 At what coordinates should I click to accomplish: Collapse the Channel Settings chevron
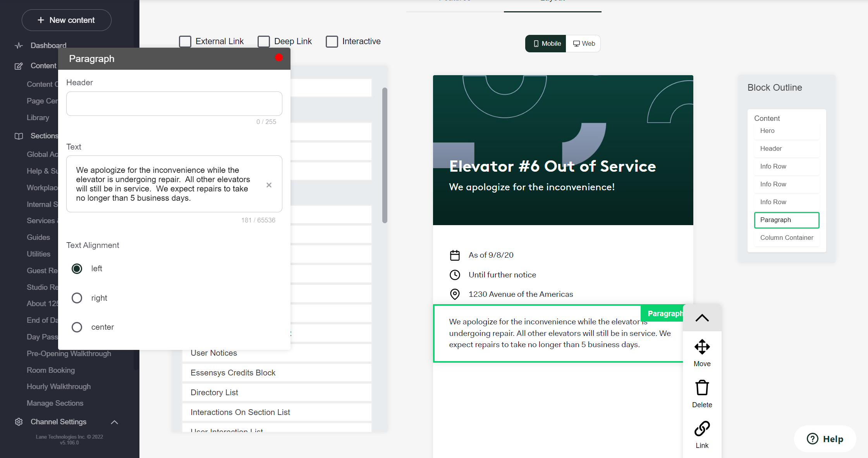pos(115,422)
